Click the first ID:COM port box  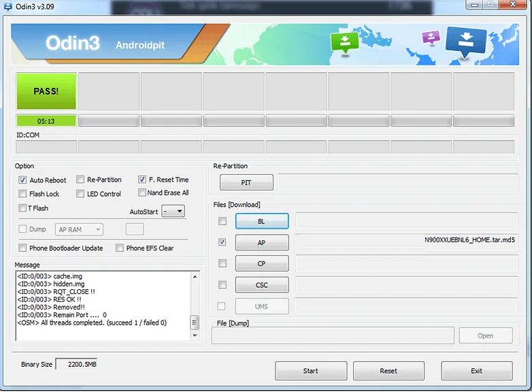click(x=46, y=147)
